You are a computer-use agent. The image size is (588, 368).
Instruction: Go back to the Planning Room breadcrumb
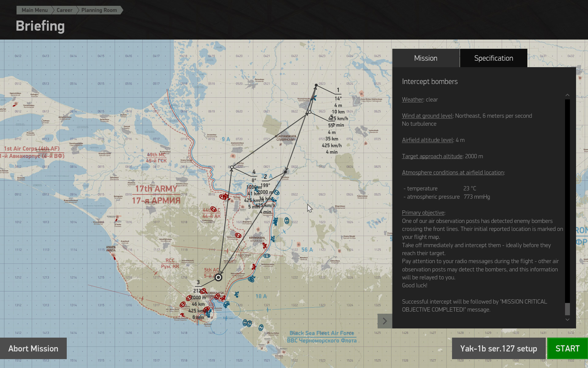pos(99,10)
